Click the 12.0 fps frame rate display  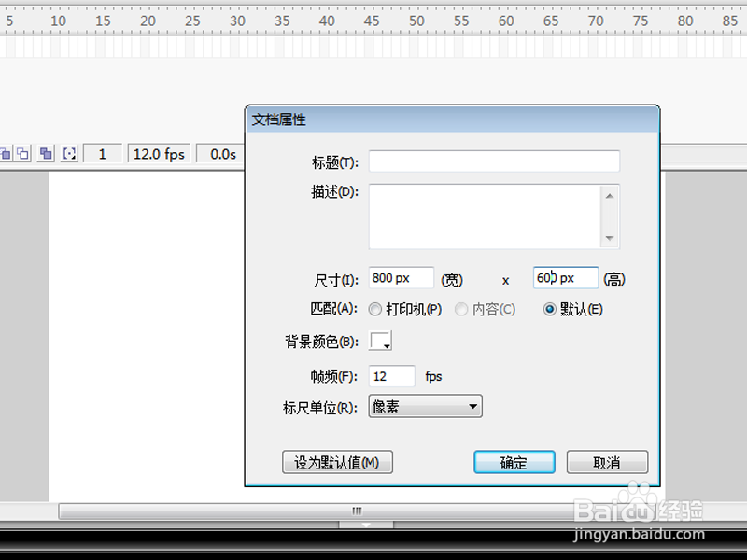[x=159, y=154]
